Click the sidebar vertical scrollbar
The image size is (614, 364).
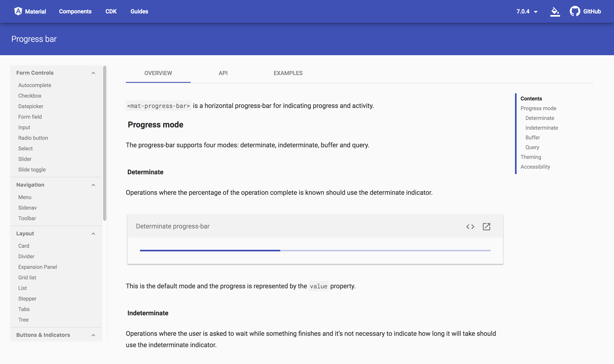pos(105,143)
